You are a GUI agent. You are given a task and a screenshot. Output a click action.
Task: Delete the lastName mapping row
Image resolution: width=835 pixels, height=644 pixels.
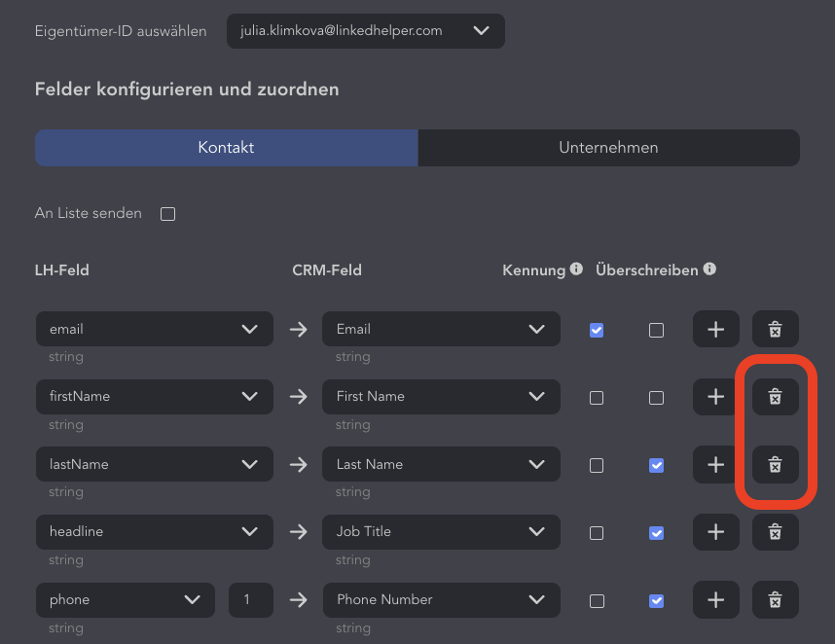[776, 465]
